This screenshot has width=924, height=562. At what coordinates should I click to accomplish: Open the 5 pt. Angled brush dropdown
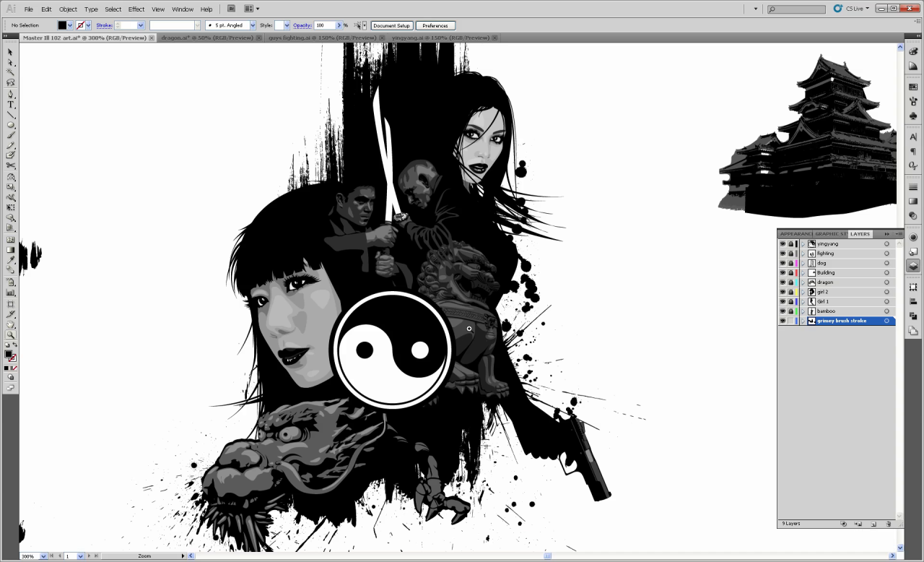click(x=252, y=25)
